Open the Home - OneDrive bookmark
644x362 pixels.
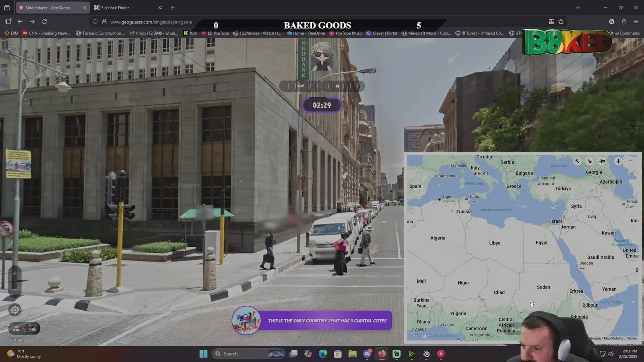306,33
